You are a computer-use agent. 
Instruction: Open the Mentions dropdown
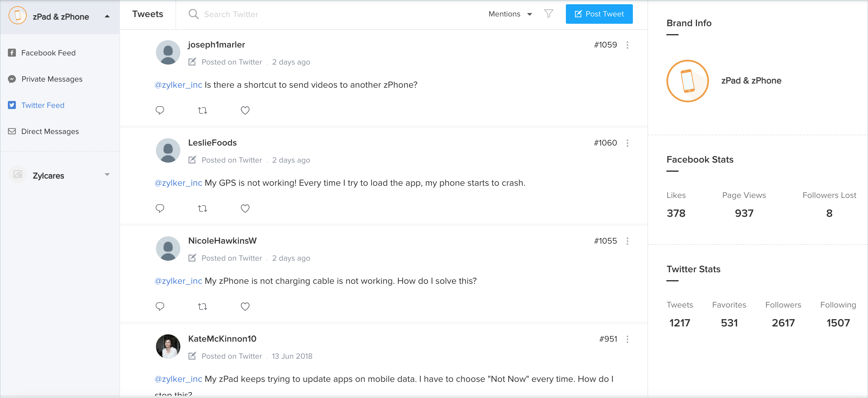click(510, 14)
